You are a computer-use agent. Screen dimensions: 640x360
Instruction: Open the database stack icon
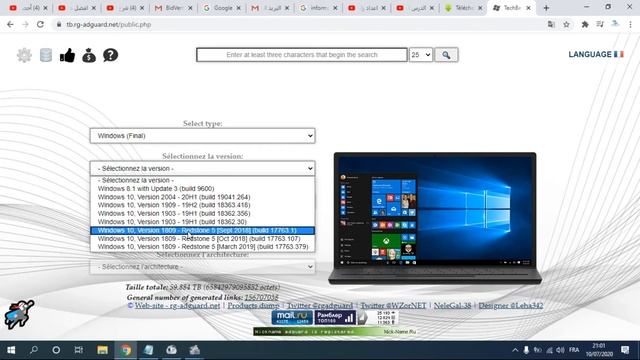pos(46,55)
